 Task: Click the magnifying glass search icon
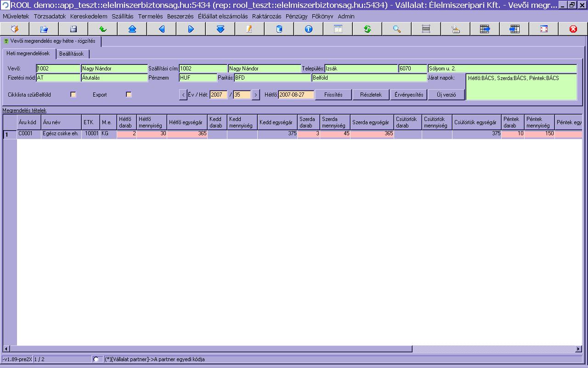pos(396,29)
